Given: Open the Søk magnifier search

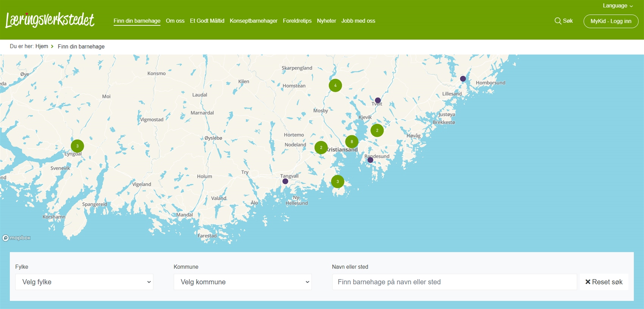Looking at the screenshot, I should (563, 21).
